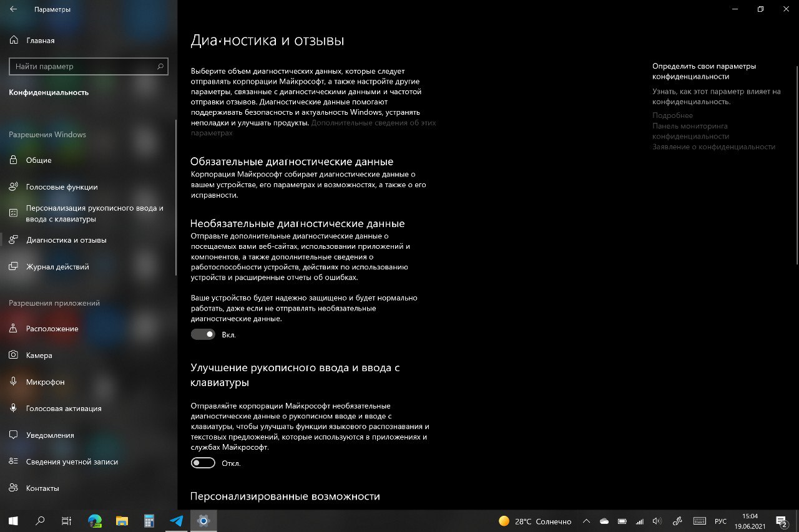Open the Windows Start menu

(x=12, y=520)
